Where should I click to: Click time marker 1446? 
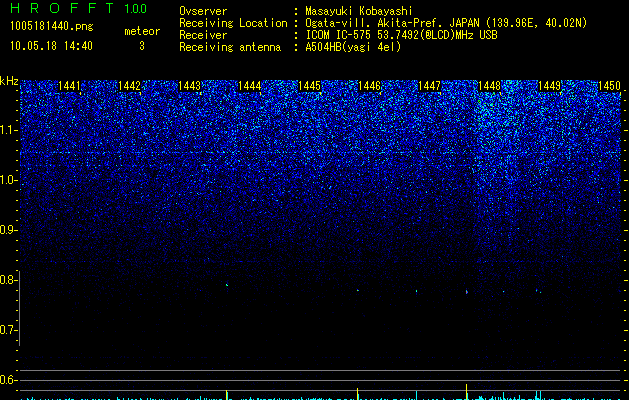(x=369, y=86)
